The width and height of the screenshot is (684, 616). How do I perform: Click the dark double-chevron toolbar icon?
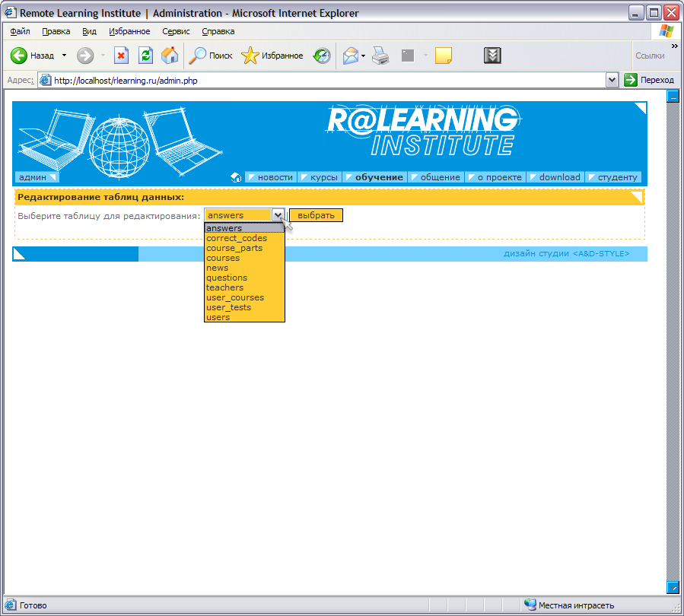(492, 56)
